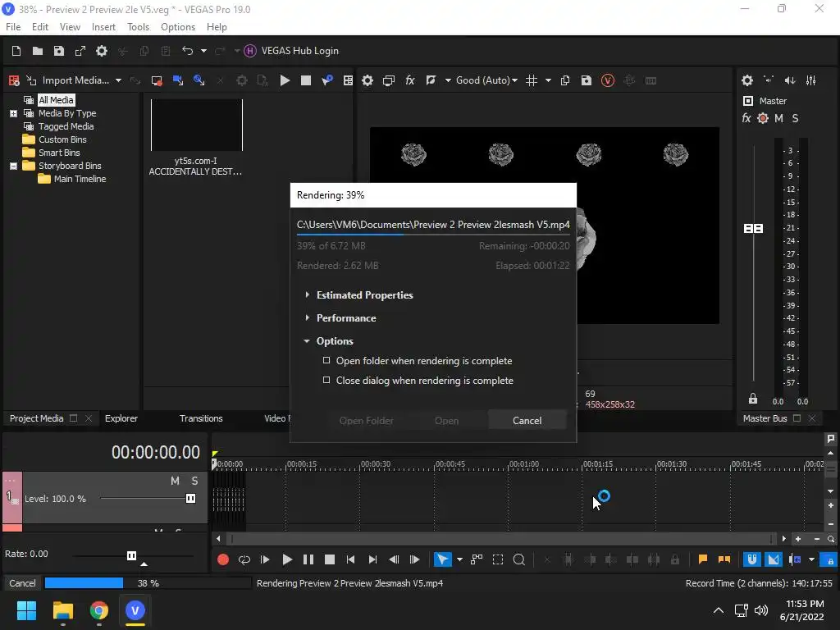Save the project with the disk icon
This screenshot has height=630, width=840.
click(59, 51)
